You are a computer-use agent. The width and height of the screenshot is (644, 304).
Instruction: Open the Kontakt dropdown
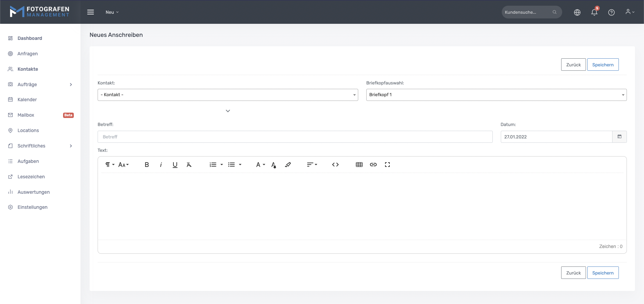point(227,95)
